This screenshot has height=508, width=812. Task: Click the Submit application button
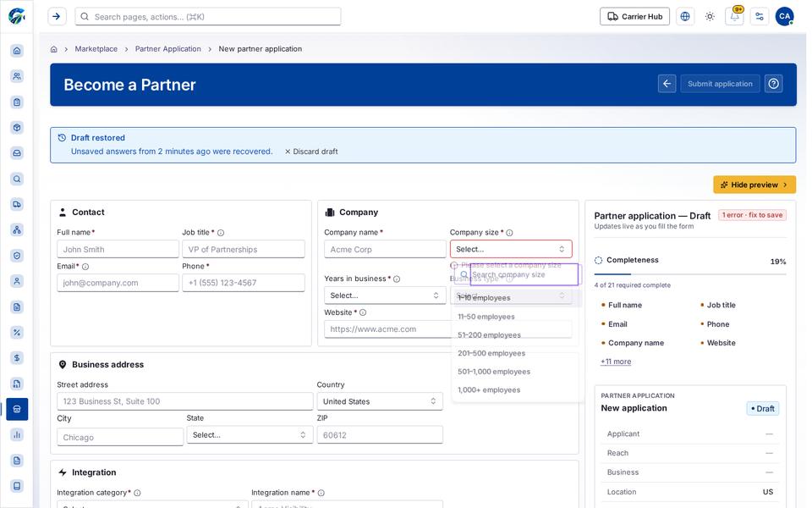click(720, 84)
